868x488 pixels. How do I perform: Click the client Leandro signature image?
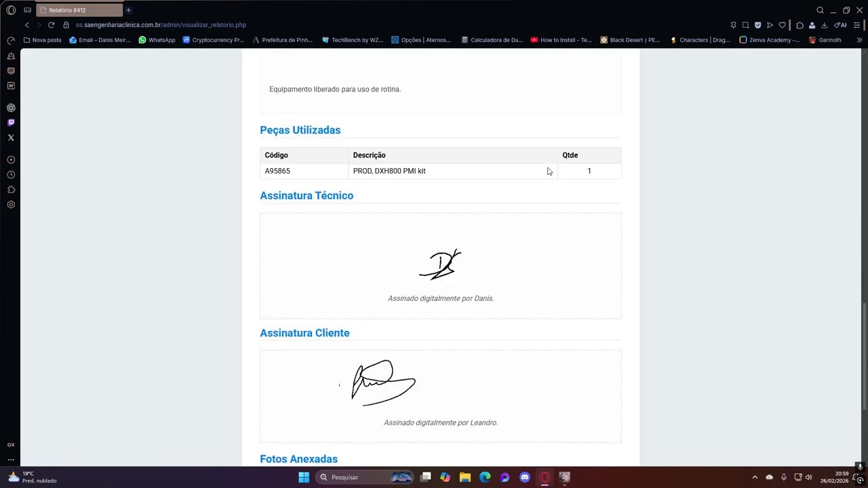378,383
